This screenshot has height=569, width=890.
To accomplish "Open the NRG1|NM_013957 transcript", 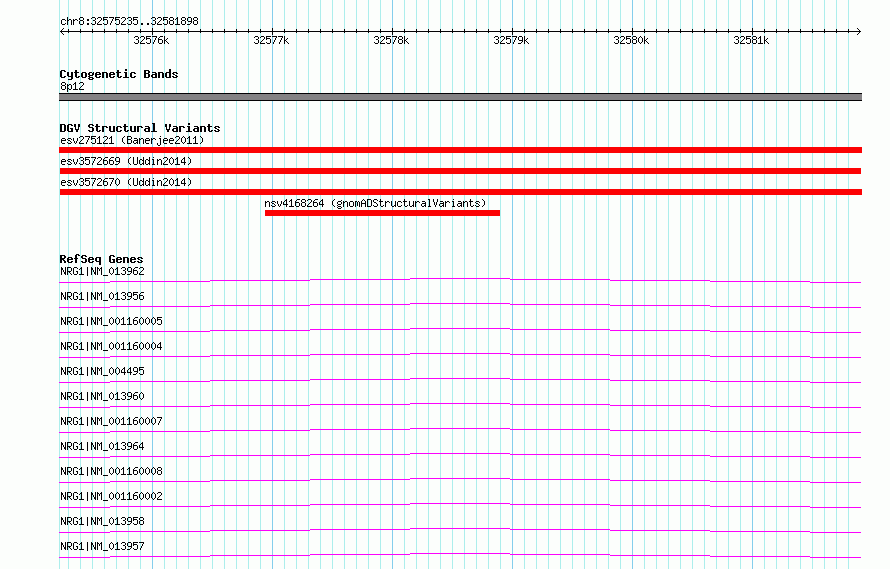I will coord(103,546).
